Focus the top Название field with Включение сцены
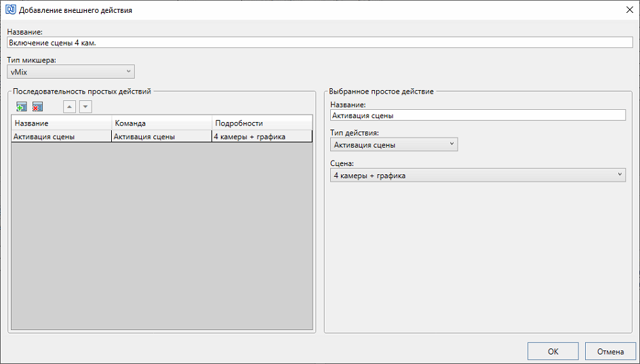 point(320,43)
